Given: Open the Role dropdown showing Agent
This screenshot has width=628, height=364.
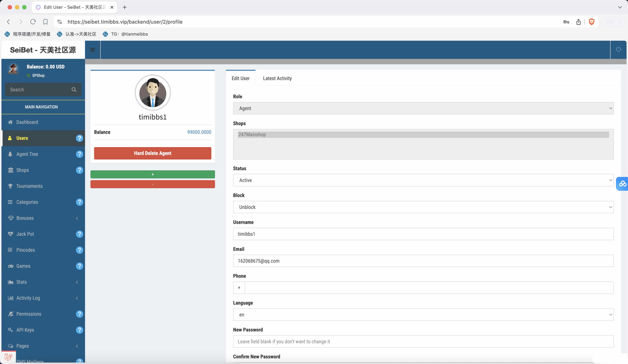Looking at the screenshot, I should point(423,108).
